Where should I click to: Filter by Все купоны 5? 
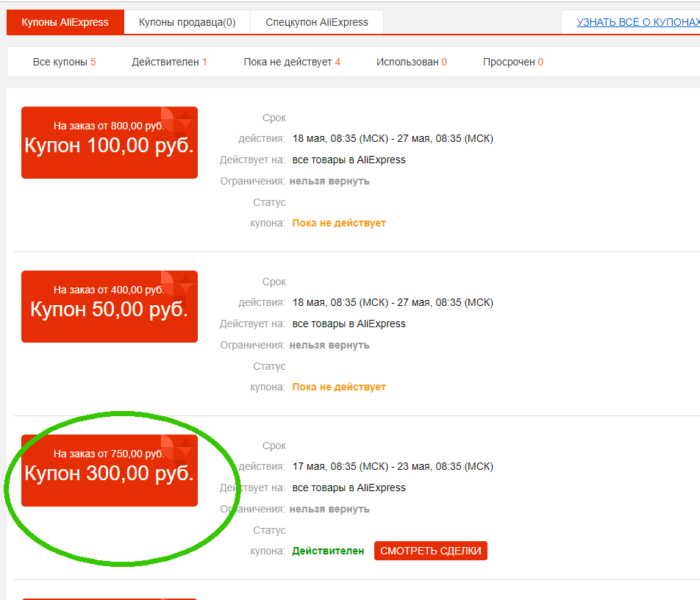(x=64, y=62)
